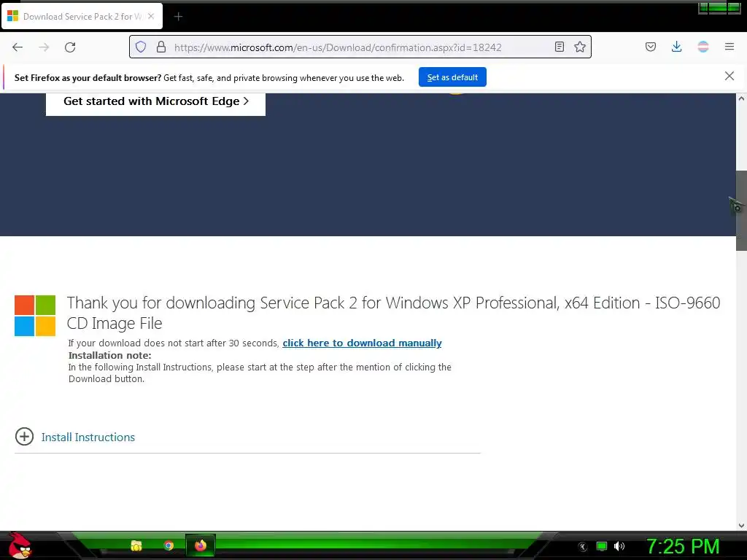
Task: Open the file manager from taskbar
Action: [x=136, y=545]
